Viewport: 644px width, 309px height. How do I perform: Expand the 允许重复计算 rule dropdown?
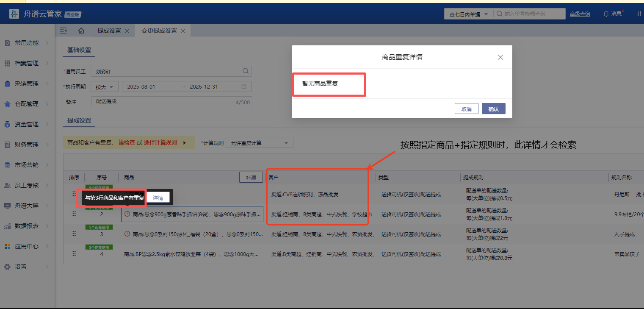pos(259,143)
